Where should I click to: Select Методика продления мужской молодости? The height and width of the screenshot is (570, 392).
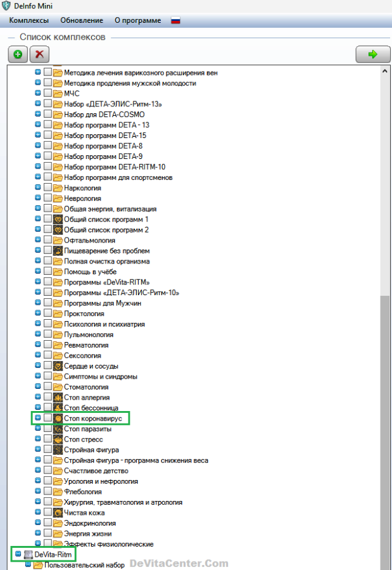click(130, 84)
